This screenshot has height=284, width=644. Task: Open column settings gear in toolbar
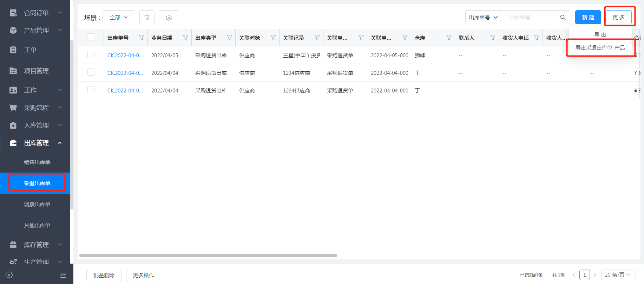pyautogui.click(x=169, y=17)
